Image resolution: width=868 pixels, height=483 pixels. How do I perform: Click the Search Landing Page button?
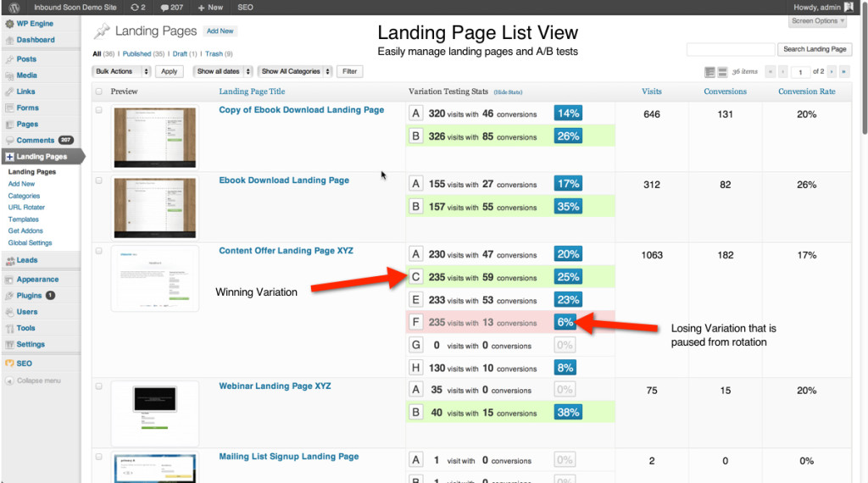(x=815, y=49)
